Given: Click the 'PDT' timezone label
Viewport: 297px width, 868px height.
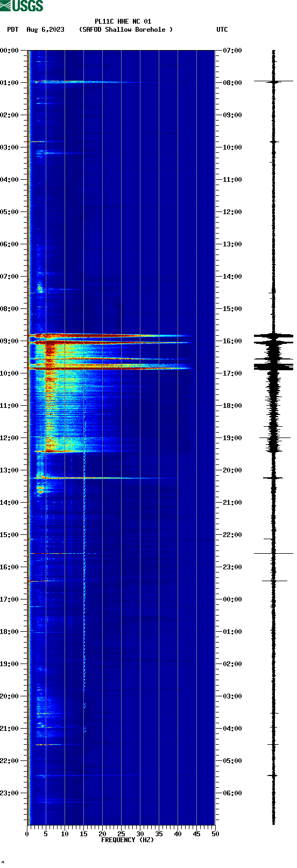Looking at the screenshot, I should [13, 30].
